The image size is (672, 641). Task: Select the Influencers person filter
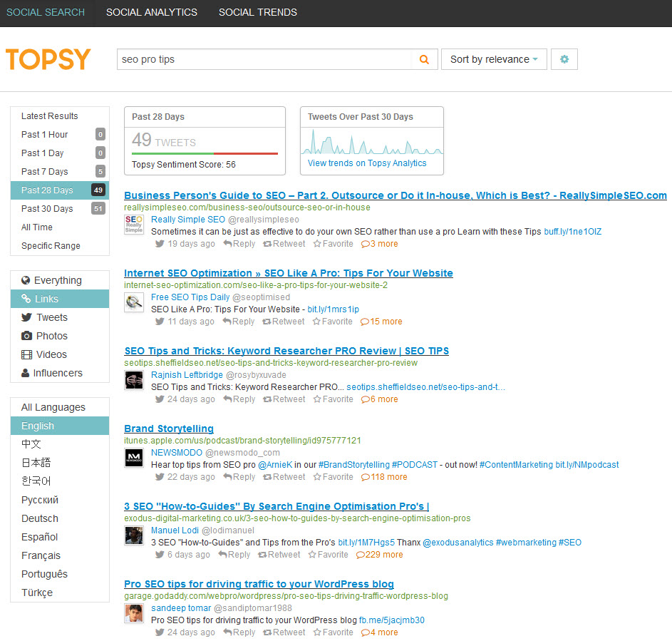click(60, 373)
